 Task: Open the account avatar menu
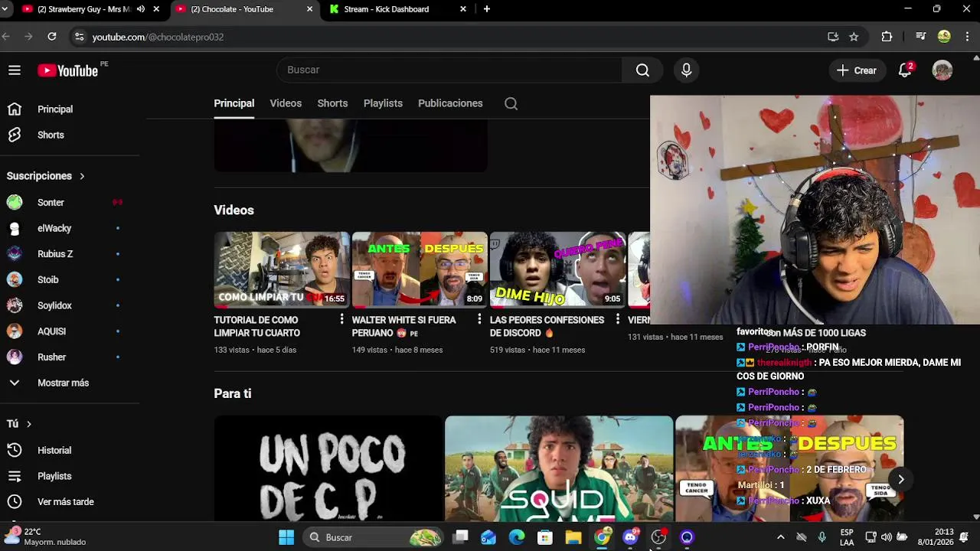(942, 70)
